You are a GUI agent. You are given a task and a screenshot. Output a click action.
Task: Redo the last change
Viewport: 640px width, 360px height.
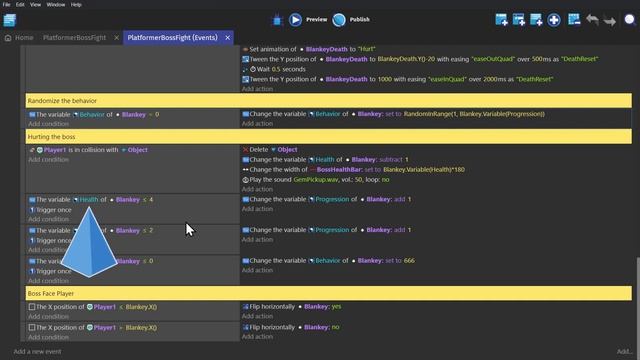coord(610,20)
